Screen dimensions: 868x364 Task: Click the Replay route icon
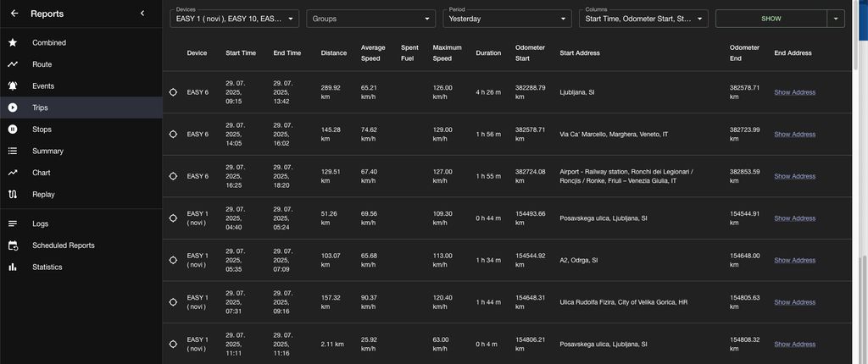point(13,195)
